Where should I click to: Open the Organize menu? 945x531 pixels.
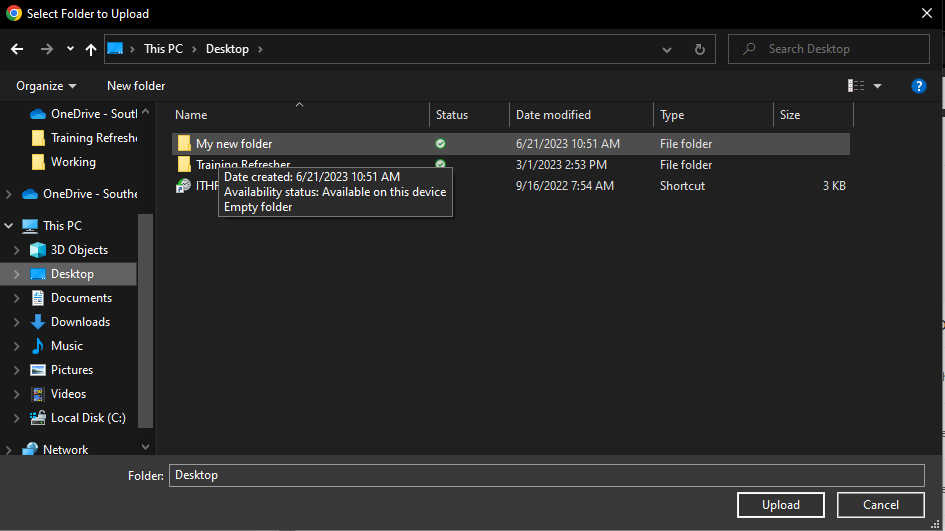tap(46, 86)
